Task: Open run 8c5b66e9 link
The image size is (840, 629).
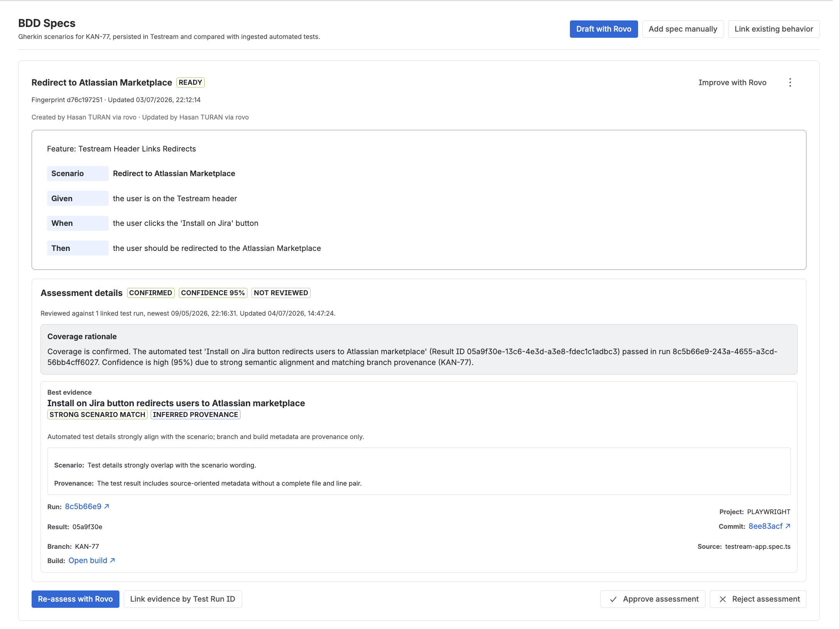Action: [x=87, y=506]
